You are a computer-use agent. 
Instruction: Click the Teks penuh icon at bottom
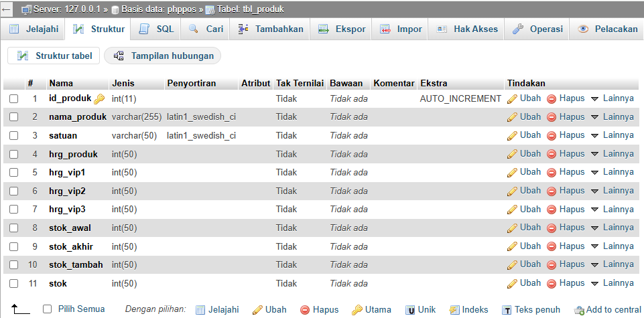tap(507, 310)
